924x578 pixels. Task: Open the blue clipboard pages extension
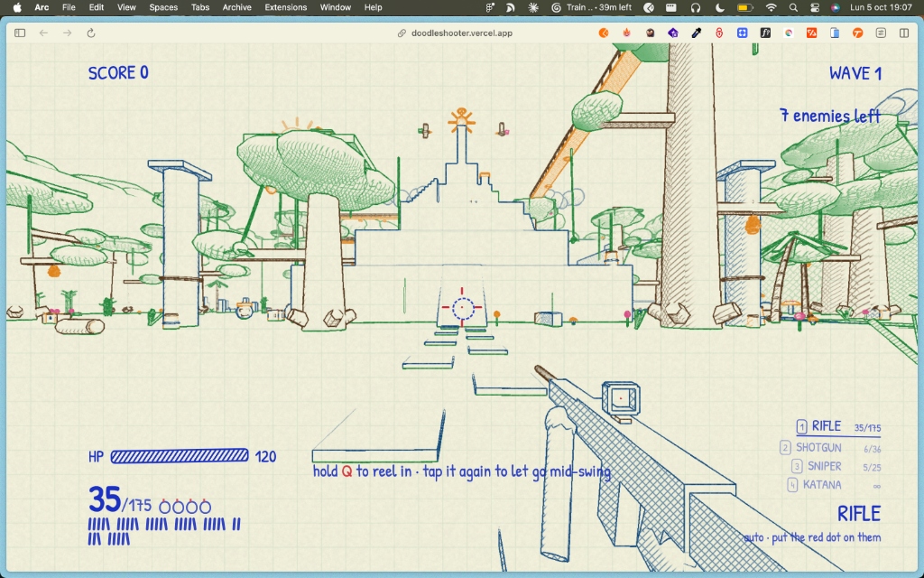coord(835,33)
